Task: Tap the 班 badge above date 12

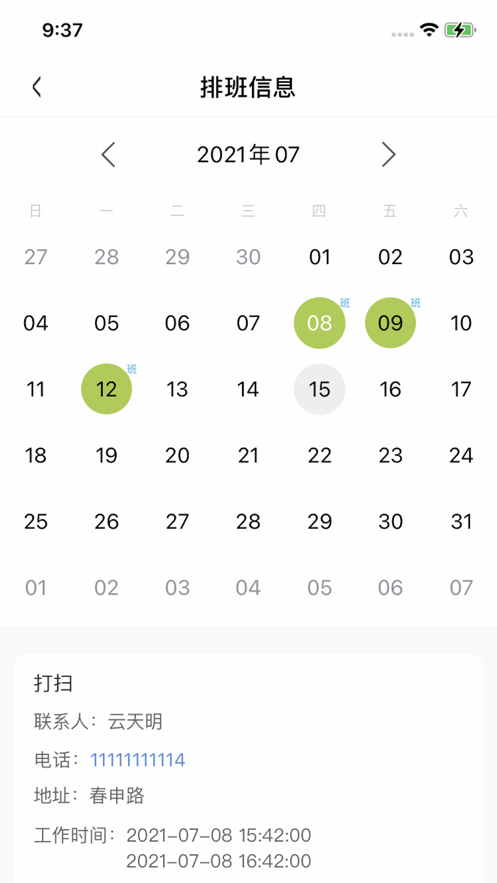Action: tap(132, 369)
